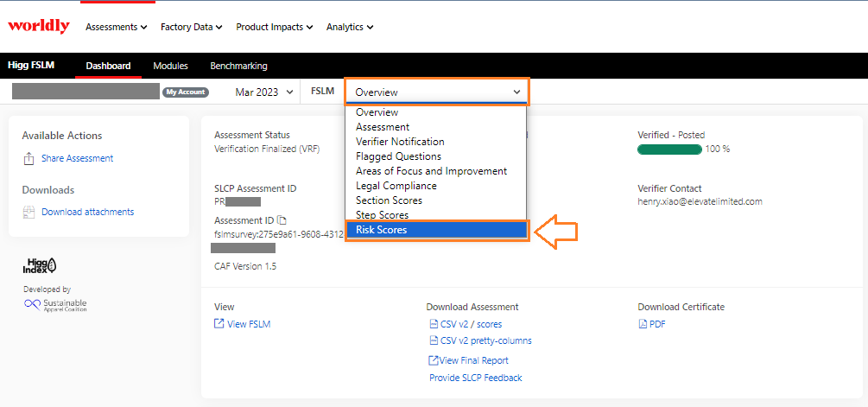This screenshot has width=868, height=407.
Task: Expand the Analytics menu
Action: [x=350, y=27]
